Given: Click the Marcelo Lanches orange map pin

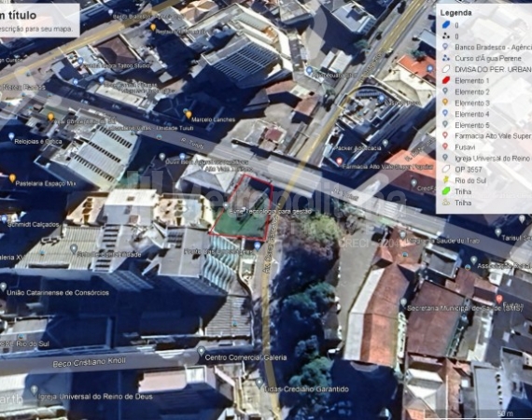Looking at the screenshot, I should pos(189,114).
